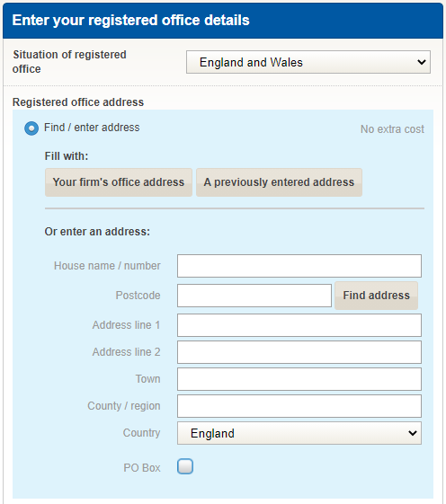Focus the House name / number field
Viewport: 446px width, 504px height.
click(x=299, y=266)
